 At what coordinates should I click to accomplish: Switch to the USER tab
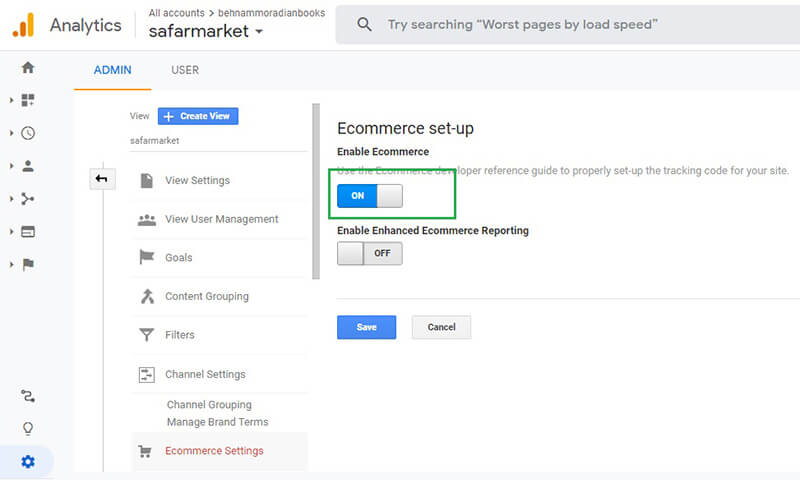tap(185, 70)
